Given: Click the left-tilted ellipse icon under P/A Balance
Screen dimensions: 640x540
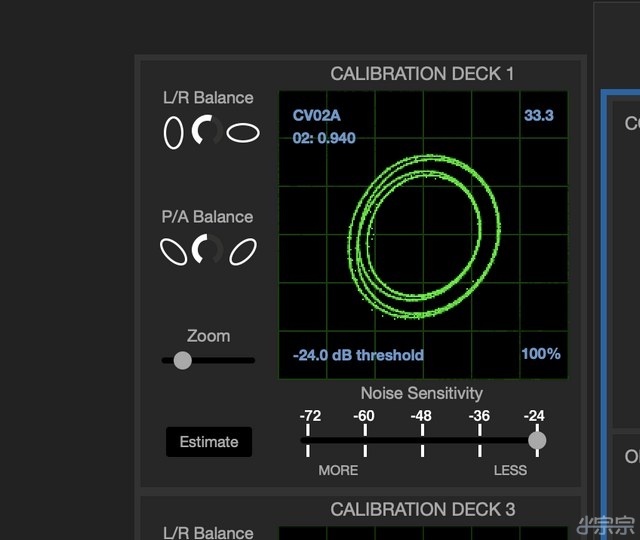Looking at the screenshot, I should pyautogui.click(x=174, y=251).
